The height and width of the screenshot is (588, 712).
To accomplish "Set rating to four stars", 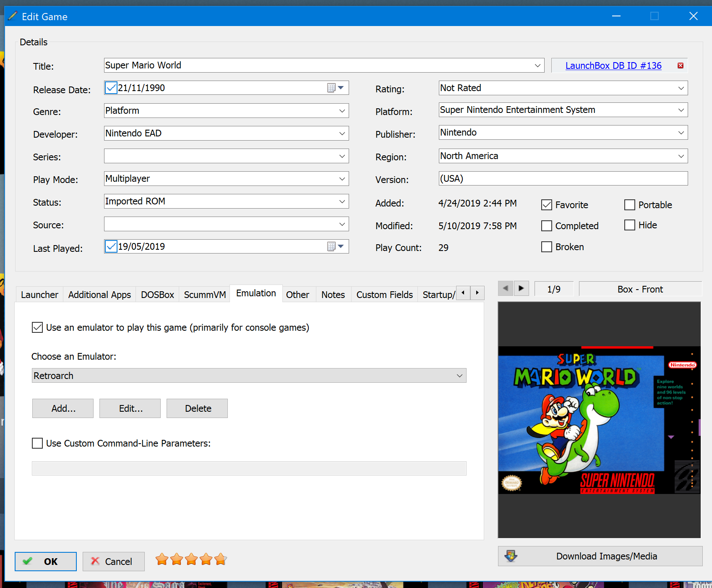I will (206, 559).
